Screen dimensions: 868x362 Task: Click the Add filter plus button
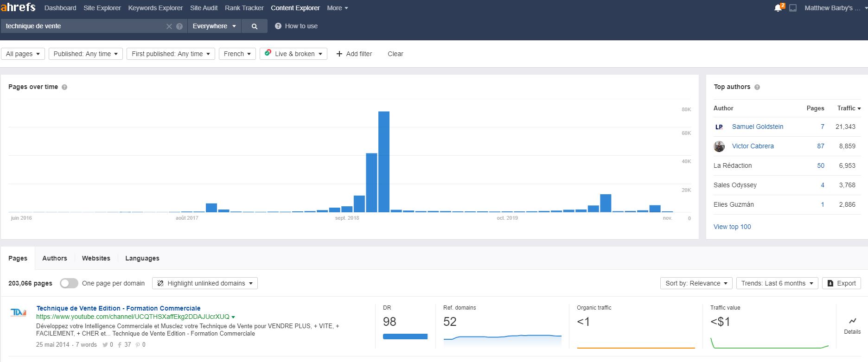coord(354,54)
